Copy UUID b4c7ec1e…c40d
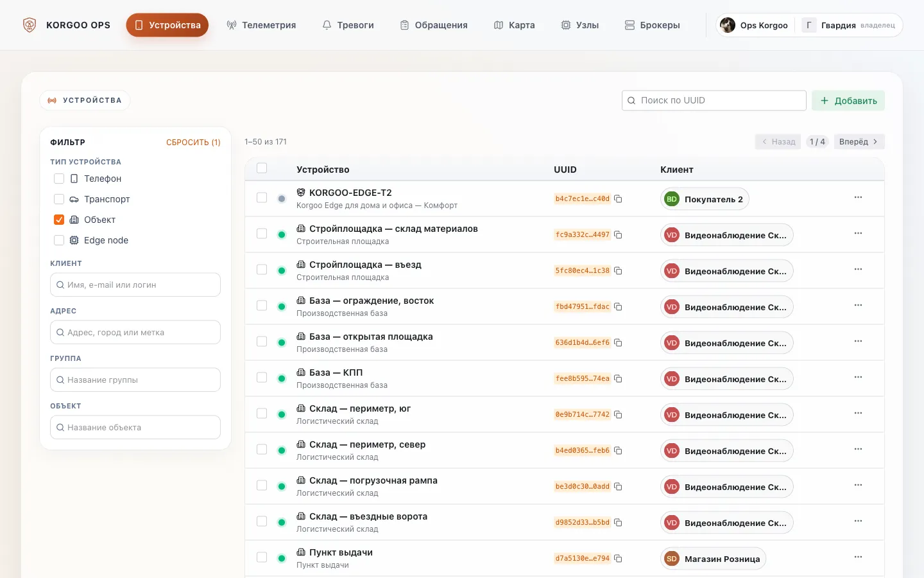The width and height of the screenshot is (924, 578). coord(618,199)
